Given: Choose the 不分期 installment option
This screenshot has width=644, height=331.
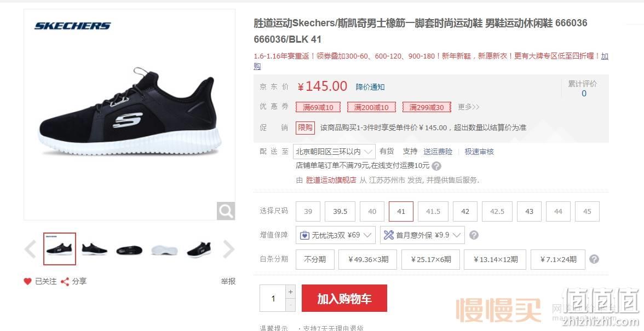Looking at the screenshot, I should click(x=315, y=260).
